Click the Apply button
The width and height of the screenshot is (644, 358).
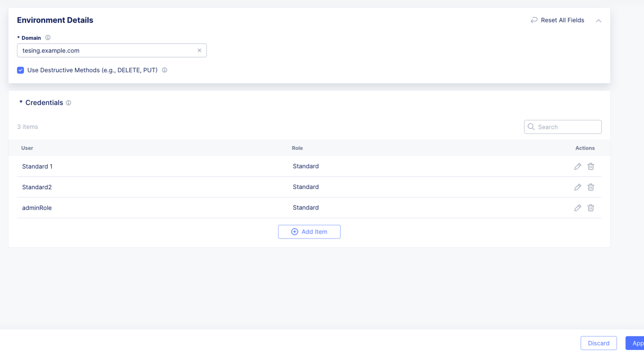coord(636,343)
